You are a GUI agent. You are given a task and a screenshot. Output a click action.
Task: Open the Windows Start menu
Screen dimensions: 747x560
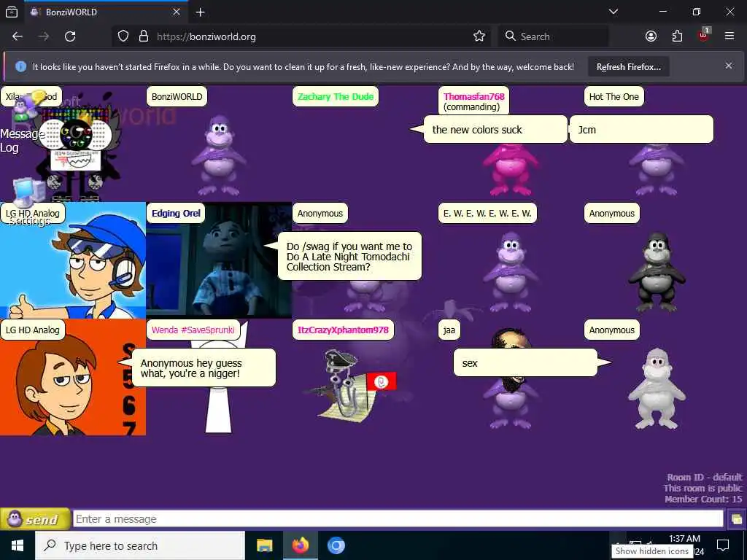click(18, 545)
